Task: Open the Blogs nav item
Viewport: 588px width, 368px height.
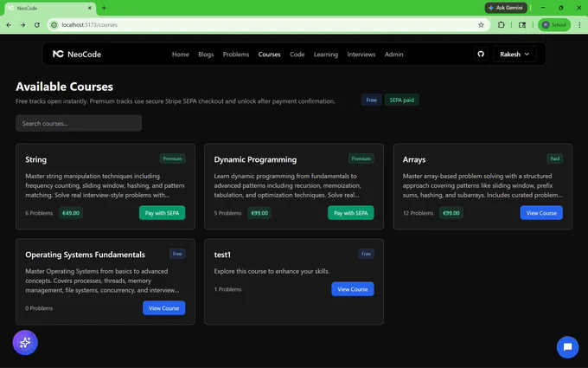Action: (206, 55)
